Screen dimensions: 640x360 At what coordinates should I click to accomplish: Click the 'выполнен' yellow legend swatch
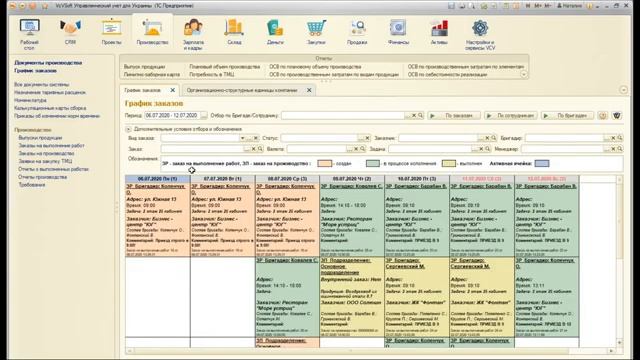tap(449, 163)
